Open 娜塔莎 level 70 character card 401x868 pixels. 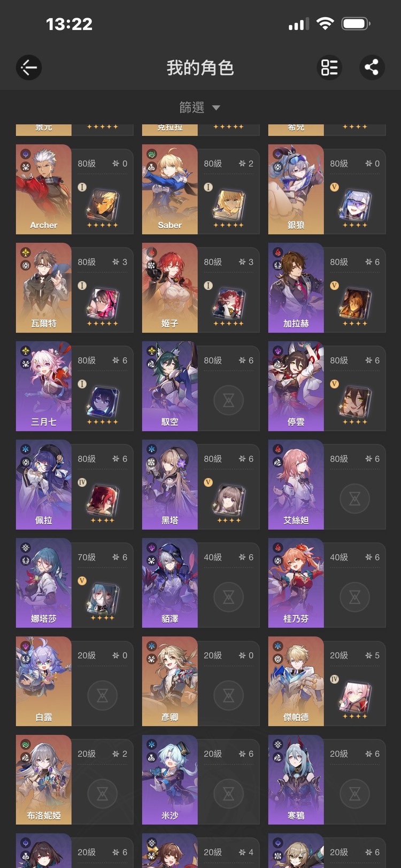75,583
